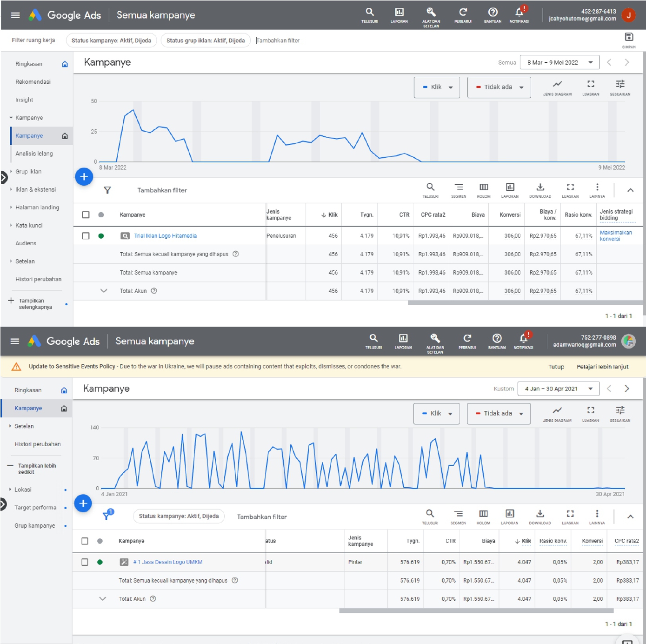Click the filter funnel icon showing badge 1

[x=107, y=516]
